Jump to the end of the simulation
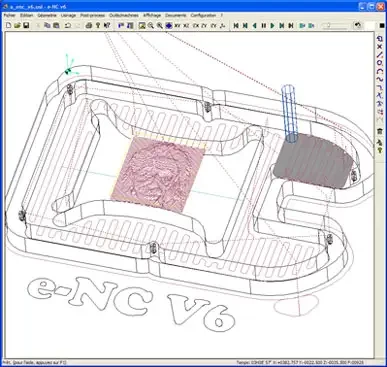387x367 pixels. [x=291, y=25]
